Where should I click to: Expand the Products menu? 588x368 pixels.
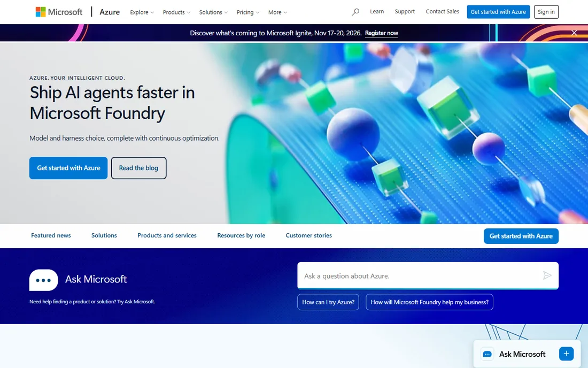[x=176, y=12]
